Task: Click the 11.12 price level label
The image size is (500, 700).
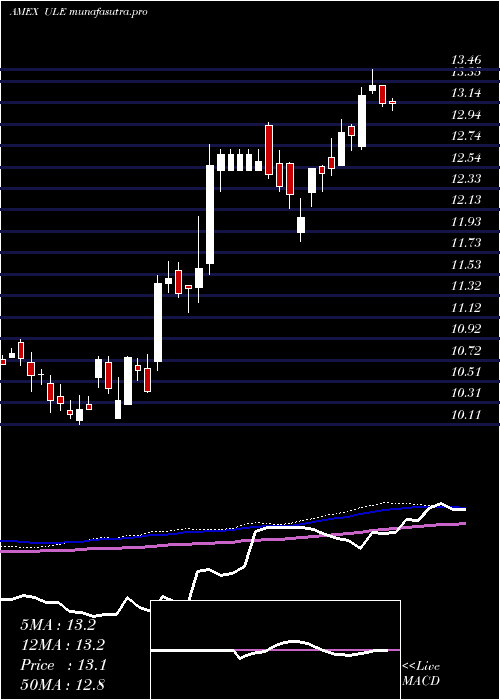Action: tap(466, 307)
